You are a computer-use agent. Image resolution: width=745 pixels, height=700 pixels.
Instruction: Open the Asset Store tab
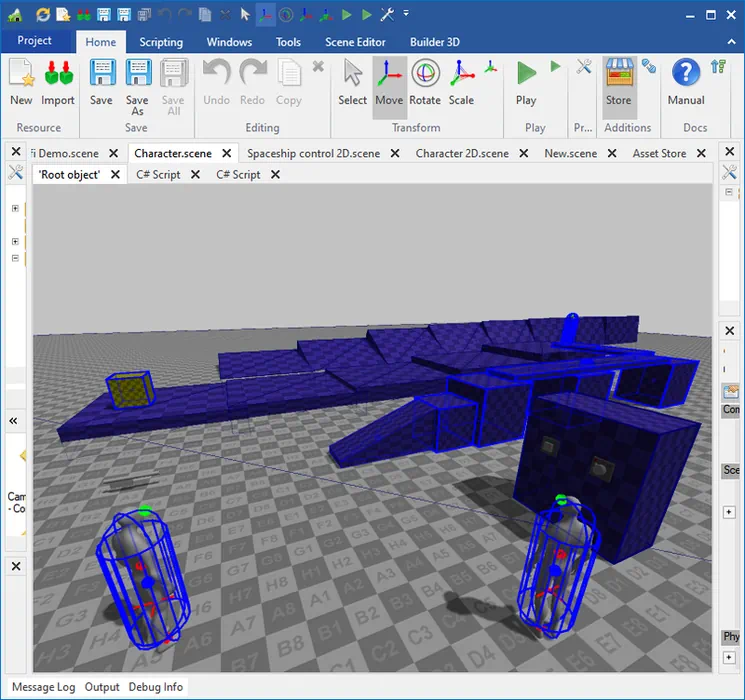659,153
